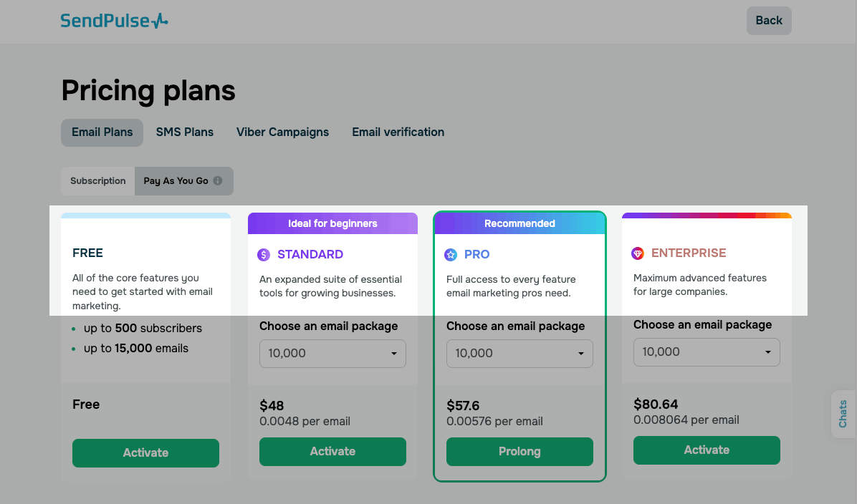This screenshot has height=504, width=857.
Task: Switch to Pay As You Go mode
Action: point(176,181)
